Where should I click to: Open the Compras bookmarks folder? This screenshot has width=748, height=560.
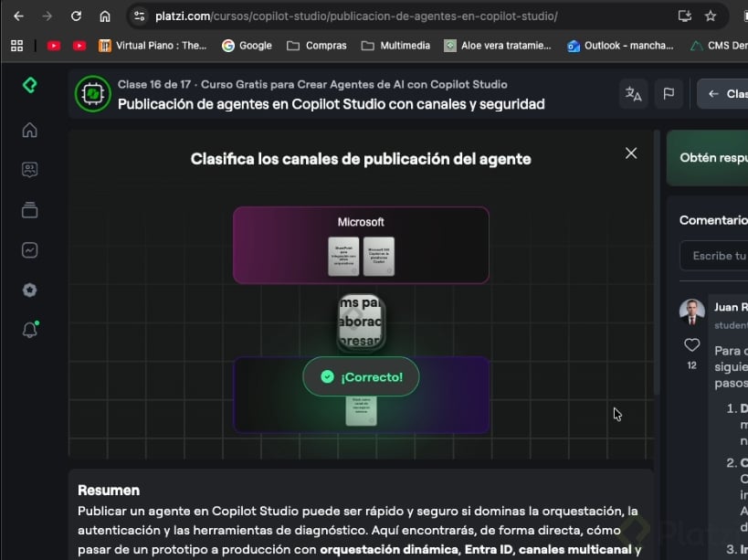pyautogui.click(x=317, y=46)
